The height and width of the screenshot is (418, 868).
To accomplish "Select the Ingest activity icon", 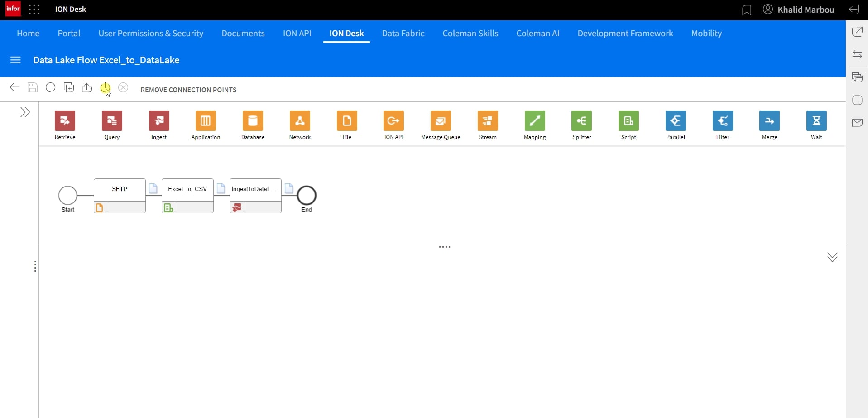I will (x=159, y=121).
